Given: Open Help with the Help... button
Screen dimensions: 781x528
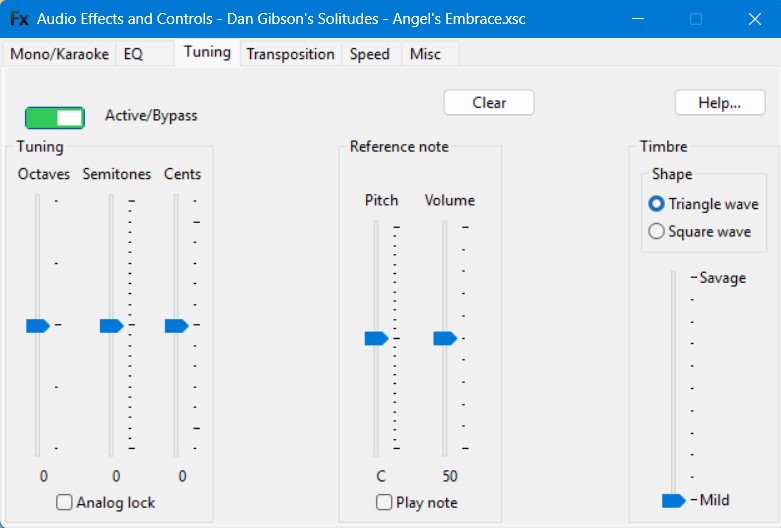Looking at the screenshot, I should (719, 102).
